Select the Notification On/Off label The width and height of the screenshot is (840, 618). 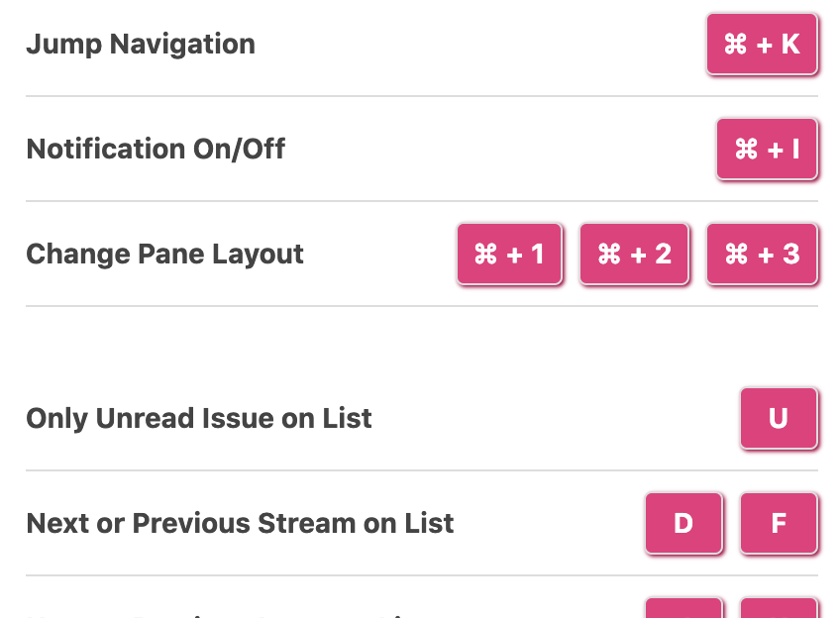(x=156, y=150)
